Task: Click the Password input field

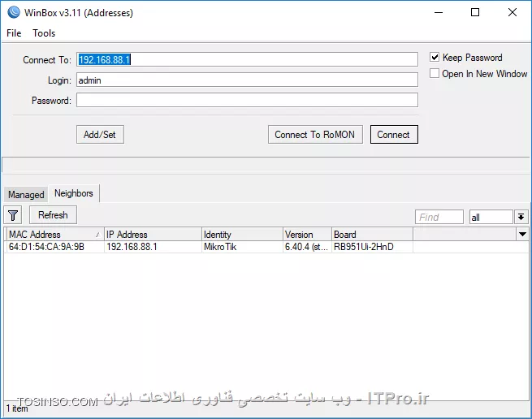Action: coord(247,100)
